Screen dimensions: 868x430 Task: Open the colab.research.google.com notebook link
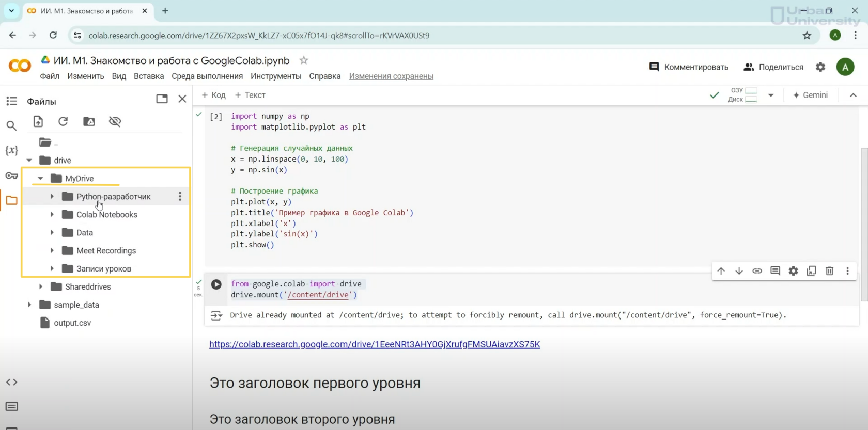click(374, 344)
